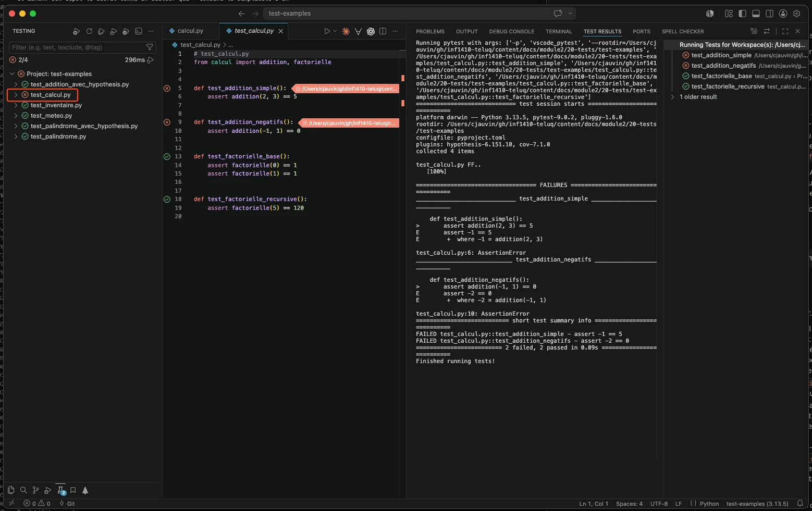
Task: Click failed test marker on editor line 9
Action: (x=167, y=122)
